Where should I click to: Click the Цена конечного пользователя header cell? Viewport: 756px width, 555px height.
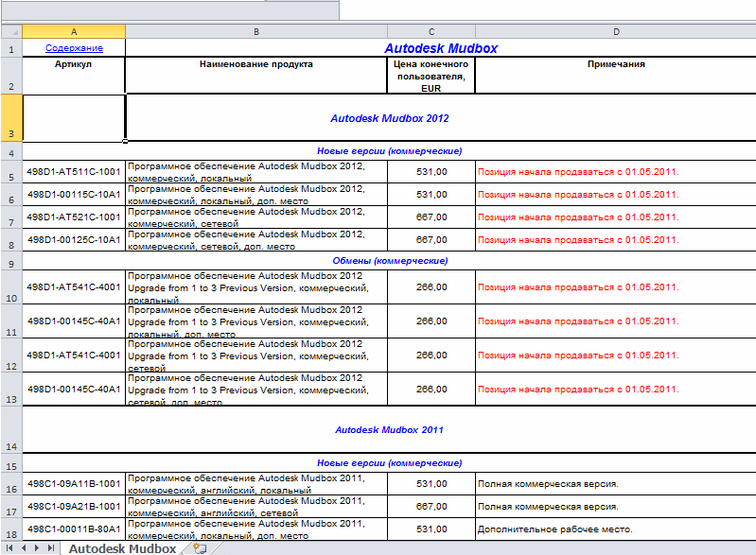pyautogui.click(x=431, y=76)
